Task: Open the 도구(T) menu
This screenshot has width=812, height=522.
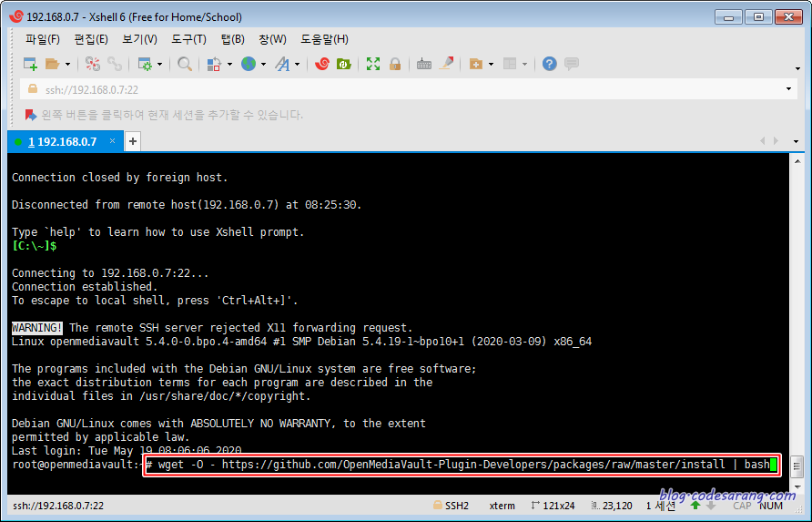Action: 188,39
